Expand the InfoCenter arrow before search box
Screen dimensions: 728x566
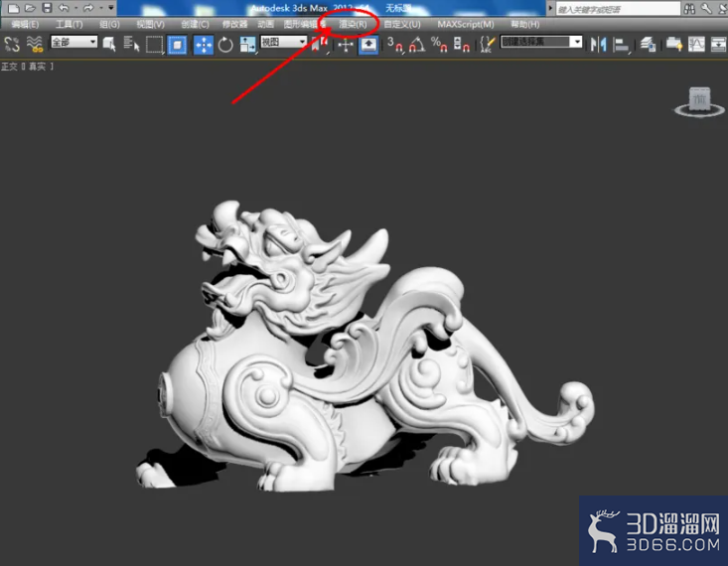tap(550, 8)
